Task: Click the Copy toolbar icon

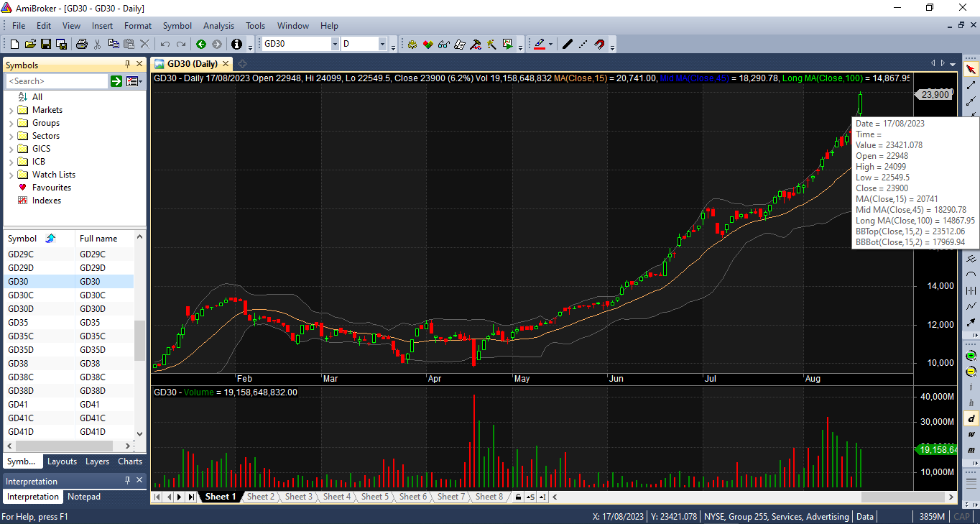Action: (114, 44)
